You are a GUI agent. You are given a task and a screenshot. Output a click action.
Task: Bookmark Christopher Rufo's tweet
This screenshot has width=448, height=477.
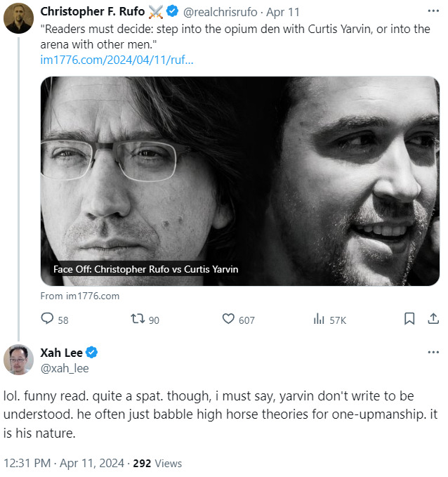tap(409, 319)
